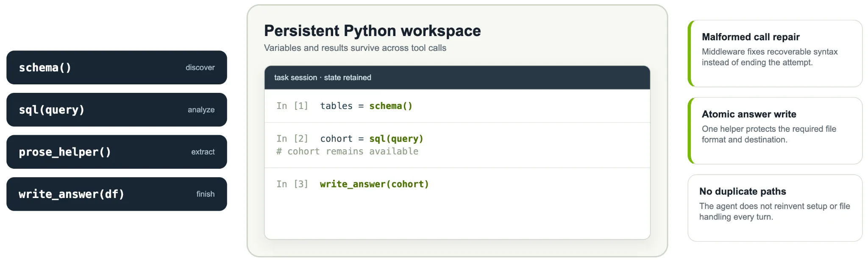The width and height of the screenshot is (868, 265).
Task: Open the 'Malformed call repair' card
Action: pos(775,53)
